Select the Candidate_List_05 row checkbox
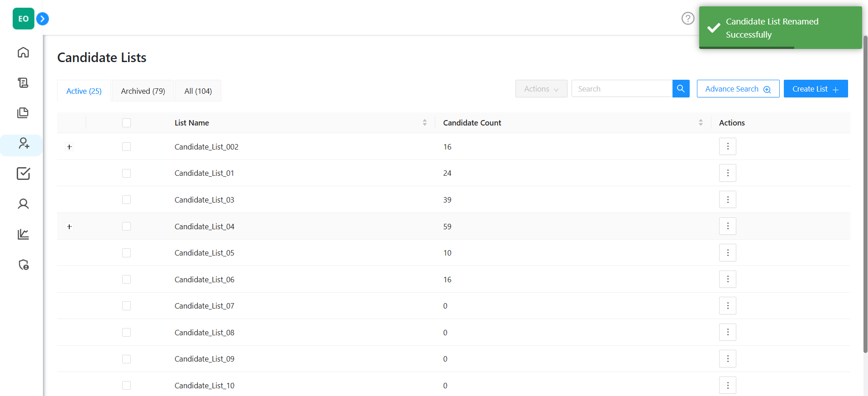The height and width of the screenshot is (396, 868). coord(126,253)
